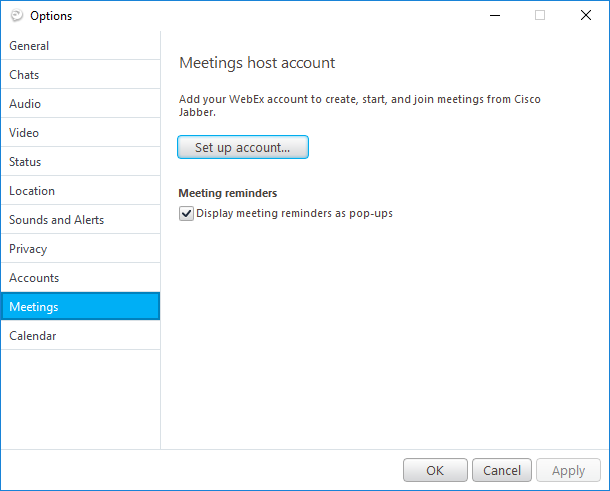Screen dimensions: 610x491
Task: Go to Status settings
Action: point(81,161)
